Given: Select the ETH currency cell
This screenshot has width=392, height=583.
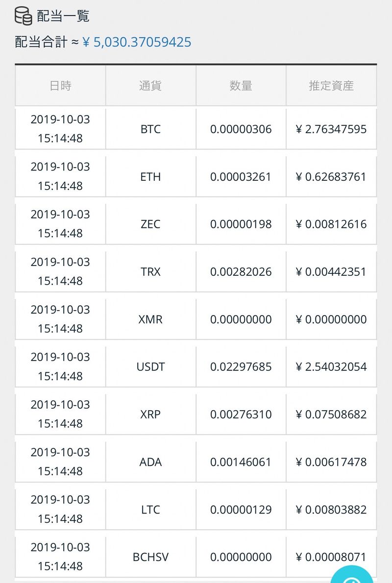Looking at the screenshot, I should (150, 177).
